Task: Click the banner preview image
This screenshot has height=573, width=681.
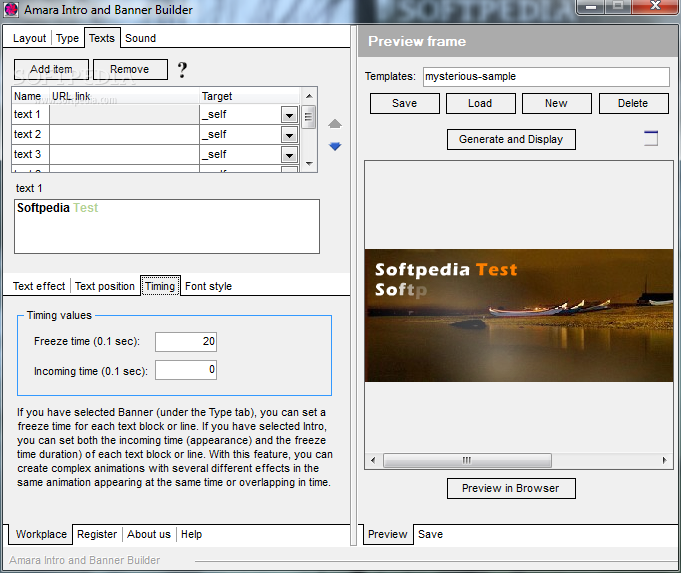Action: click(x=519, y=315)
